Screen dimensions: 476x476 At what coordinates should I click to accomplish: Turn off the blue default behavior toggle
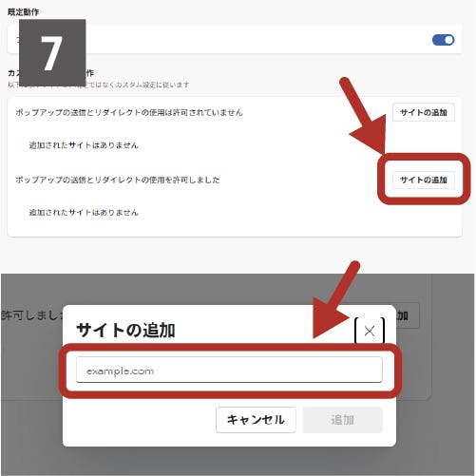pyautogui.click(x=444, y=40)
